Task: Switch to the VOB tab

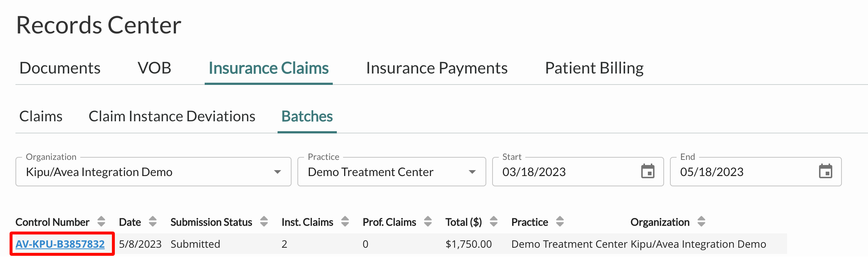Action: (155, 68)
